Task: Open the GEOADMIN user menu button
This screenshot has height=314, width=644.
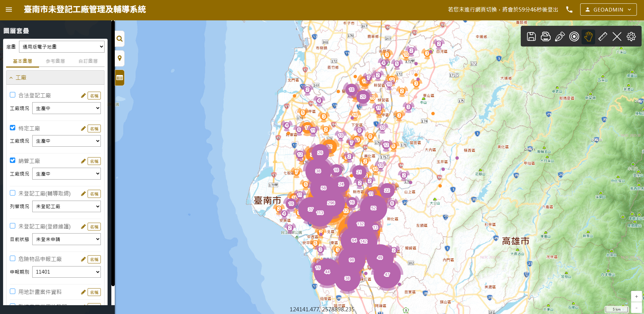Action: point(608,10)
